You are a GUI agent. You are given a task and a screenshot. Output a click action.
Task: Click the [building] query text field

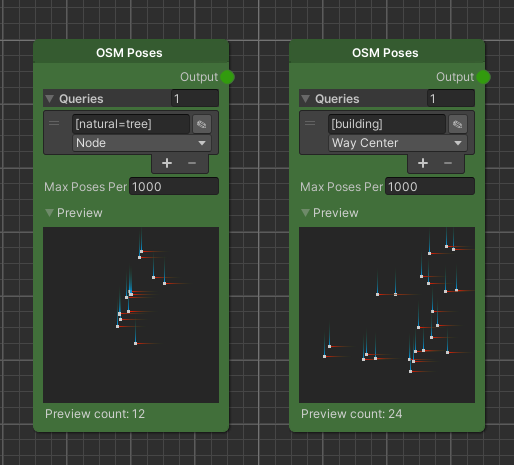click(387, 124)
